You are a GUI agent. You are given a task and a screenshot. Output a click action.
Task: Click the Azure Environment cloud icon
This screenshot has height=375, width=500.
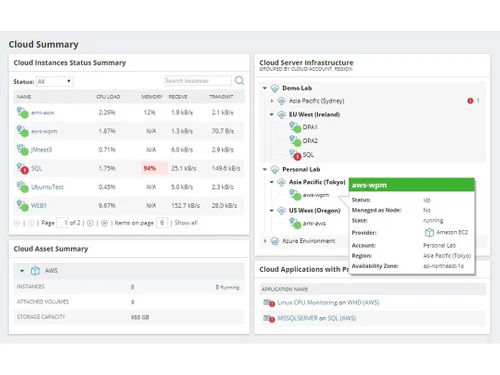point(275,241)
